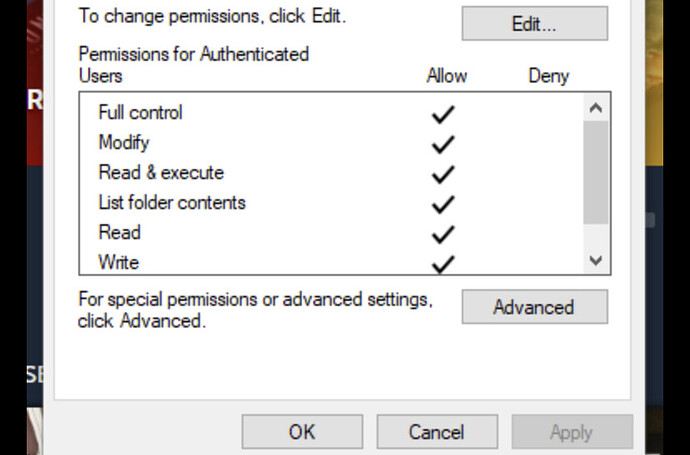The height and width of the screenshot is (455, 690).
Task: Select List folder contents permission
Action: [x=172, y=203]
